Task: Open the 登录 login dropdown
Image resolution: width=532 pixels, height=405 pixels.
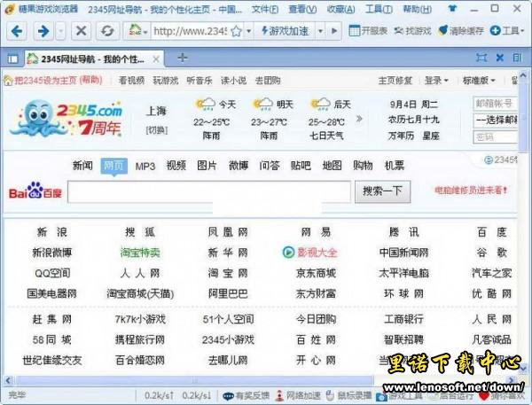Action: click(x=436, y=81)
